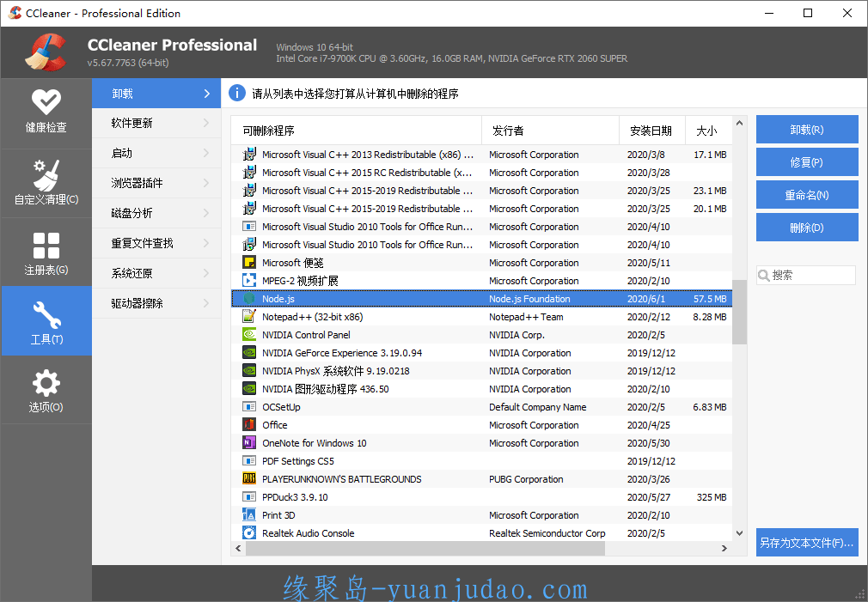
Task: Open the 卸载 uninstall tab
Action: pyautogui.click(x=156, y=94)
